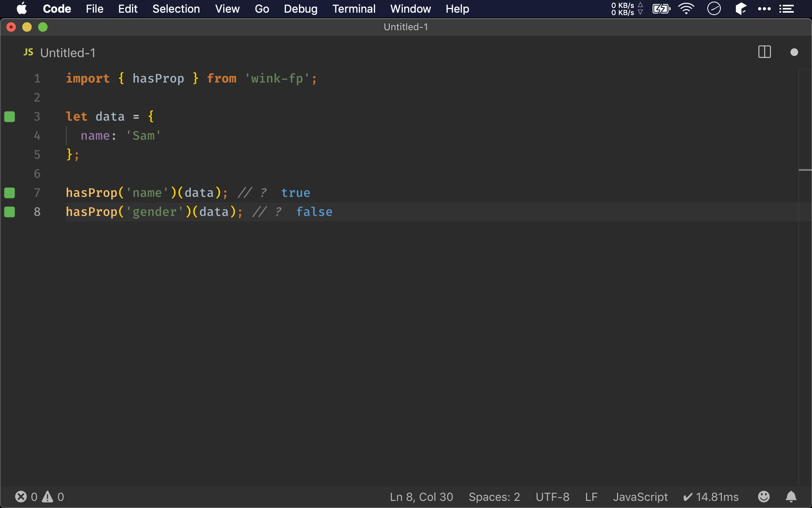Open the Apple menu
The image size is (812, 508).
22,9
